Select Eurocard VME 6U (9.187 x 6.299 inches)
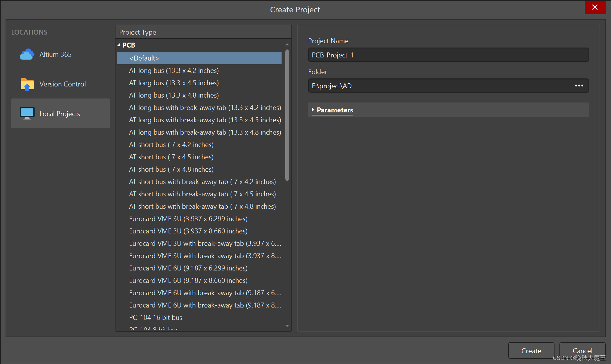This screenshot has height=364, width=611. [188, 268]
